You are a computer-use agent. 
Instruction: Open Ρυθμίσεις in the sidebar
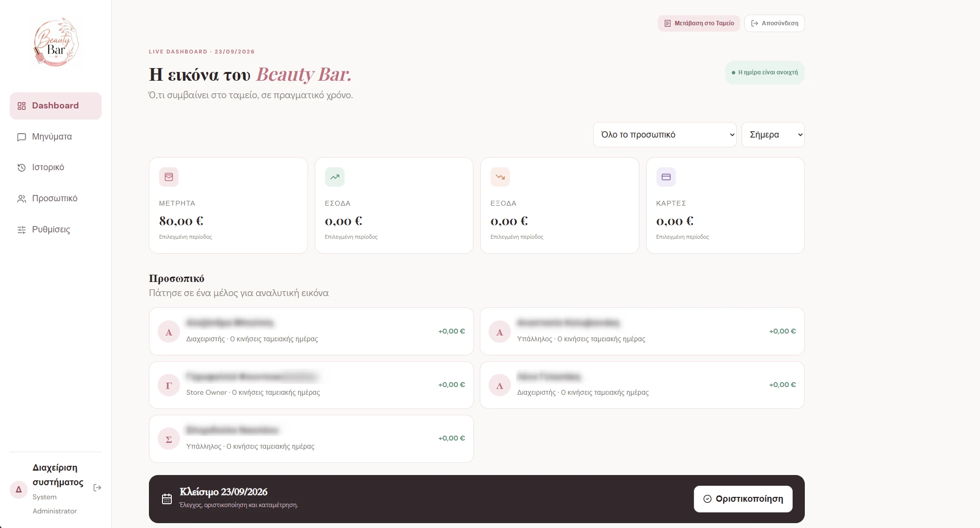click(x=55, y=230)
